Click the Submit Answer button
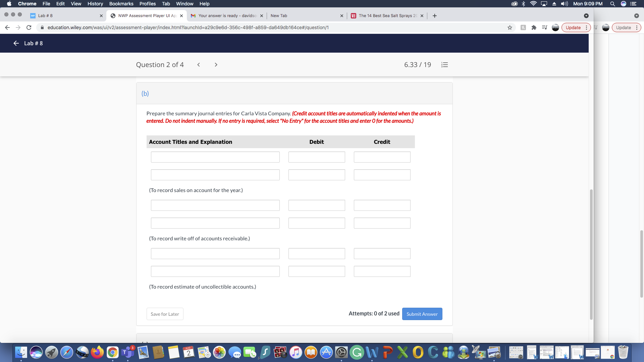Viewport: 644px width, 362px height. coord(422,314)
